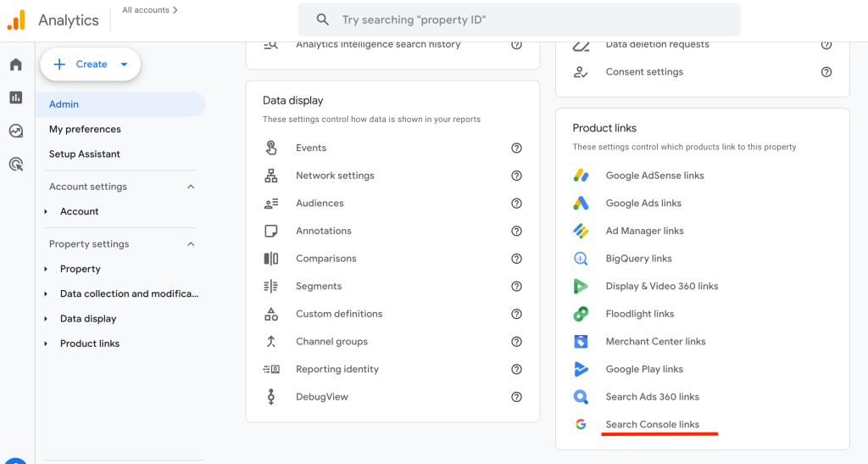This screenshot has height=464, width=868.
Task: Click the Google G Search Console icon
Action: [x=581, y=425]
